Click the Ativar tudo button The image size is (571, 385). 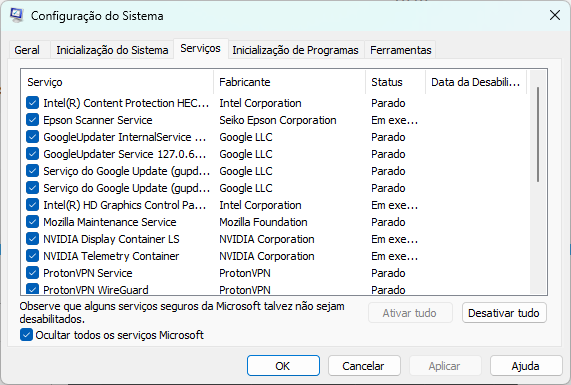click(410, 313)
